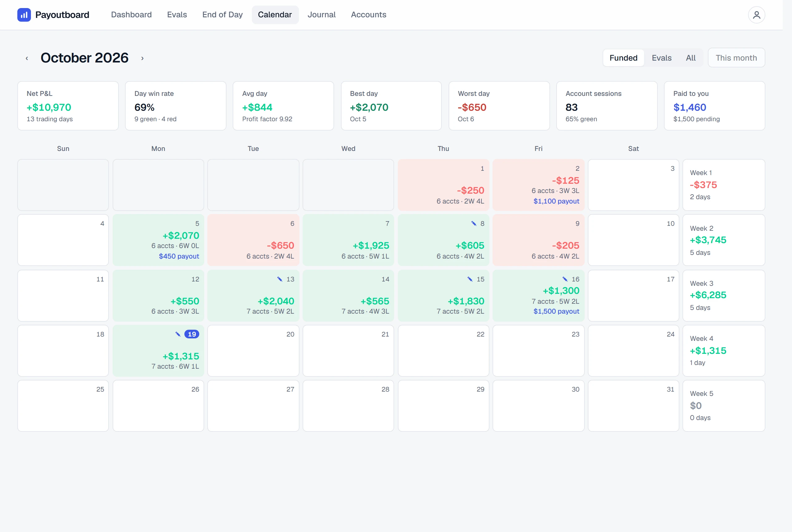792x532 pixels.
Task: Open the Evals navigation tab
Action: 177,15
